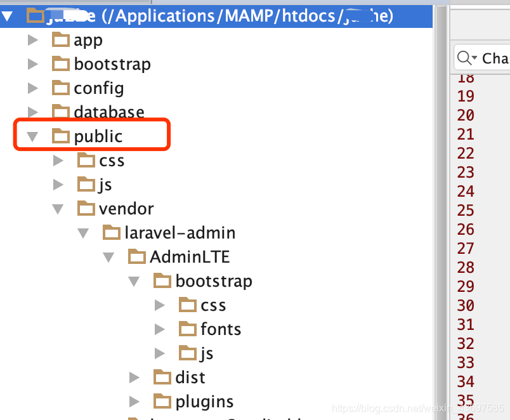Click the plugins folder icon

coord(162,400)
